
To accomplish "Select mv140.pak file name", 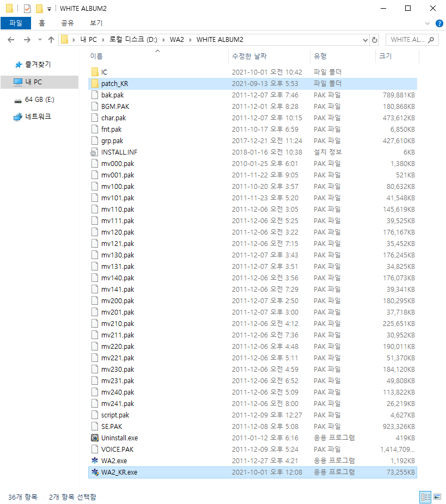I will pos(118,278).
